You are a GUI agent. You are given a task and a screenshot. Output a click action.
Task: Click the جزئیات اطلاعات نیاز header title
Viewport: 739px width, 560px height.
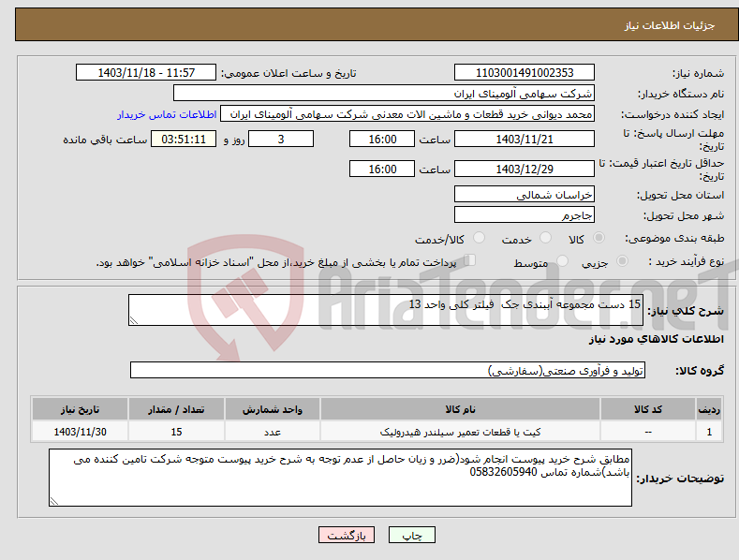click(x=670, y=25)
